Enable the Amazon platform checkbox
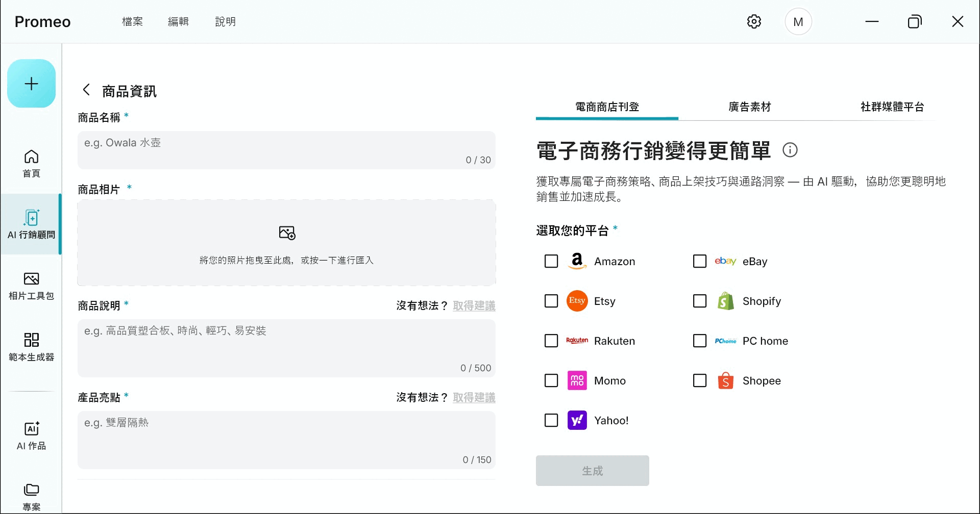This screenshot has height=514, width=980. point(551,261)
